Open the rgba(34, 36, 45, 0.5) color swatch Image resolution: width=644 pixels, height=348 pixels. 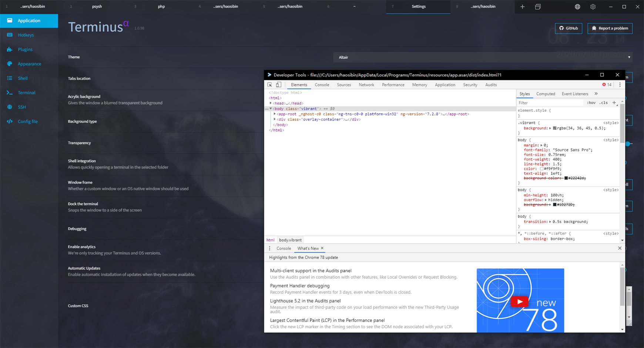click(555, 128)
